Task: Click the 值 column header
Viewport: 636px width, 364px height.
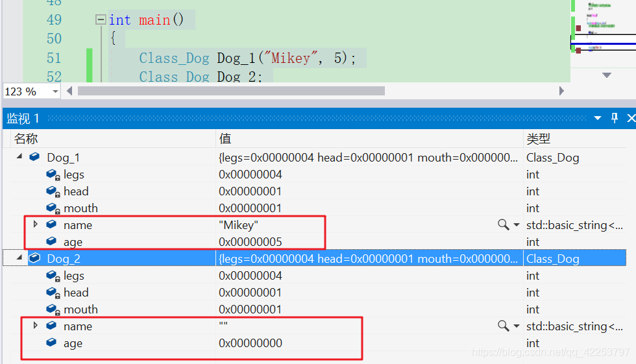Action: (x=225, y=139)
